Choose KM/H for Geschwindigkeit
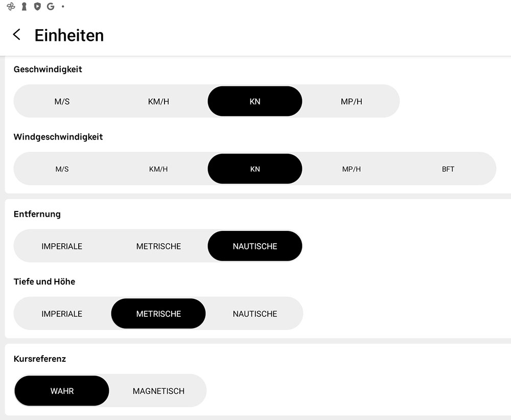This screenshot has width=511, height=420. (158, 101)
